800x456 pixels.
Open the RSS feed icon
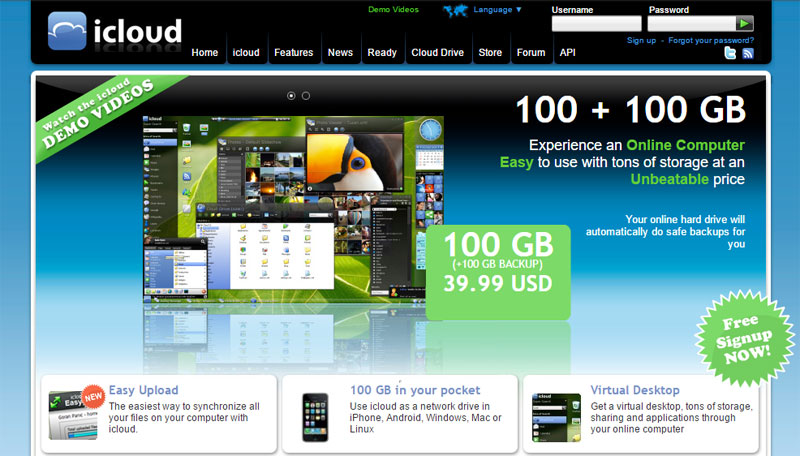point(748,53)
